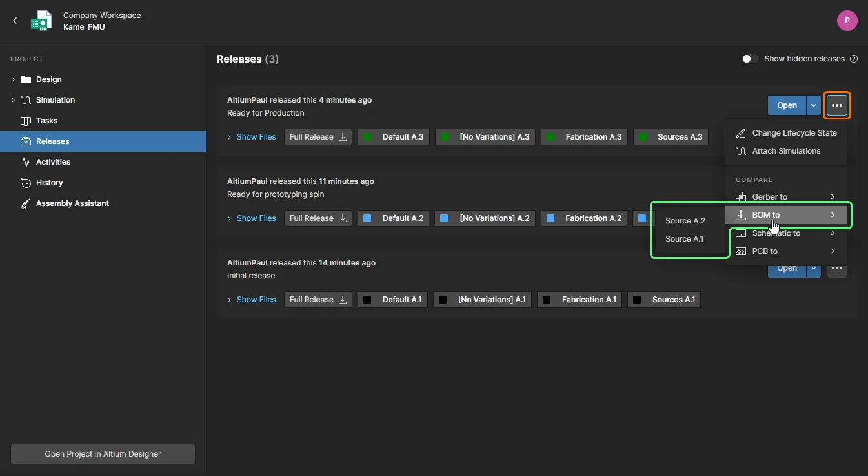Expand the Simulation tree node
Screen dimensions: 868x476
tap(13, 100)
